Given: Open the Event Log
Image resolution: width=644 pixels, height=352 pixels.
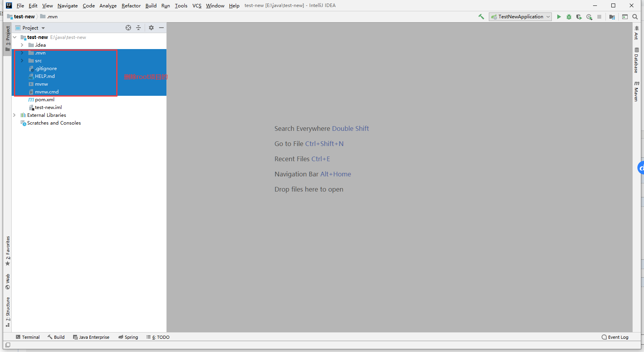Looking at the screenshot, I should 615,337.
